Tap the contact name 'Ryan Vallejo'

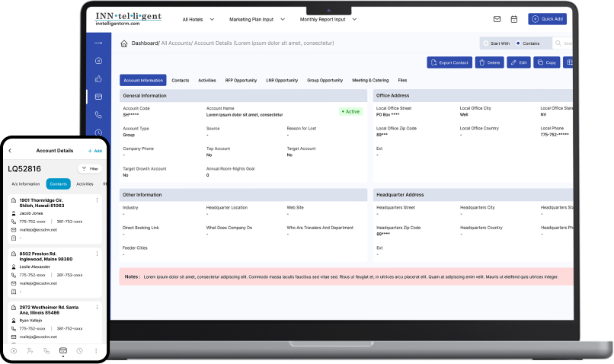(30, 321)
